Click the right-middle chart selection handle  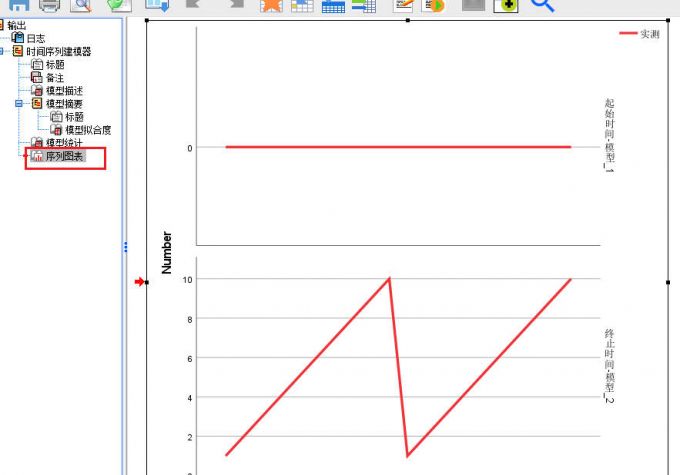(668, 282)
